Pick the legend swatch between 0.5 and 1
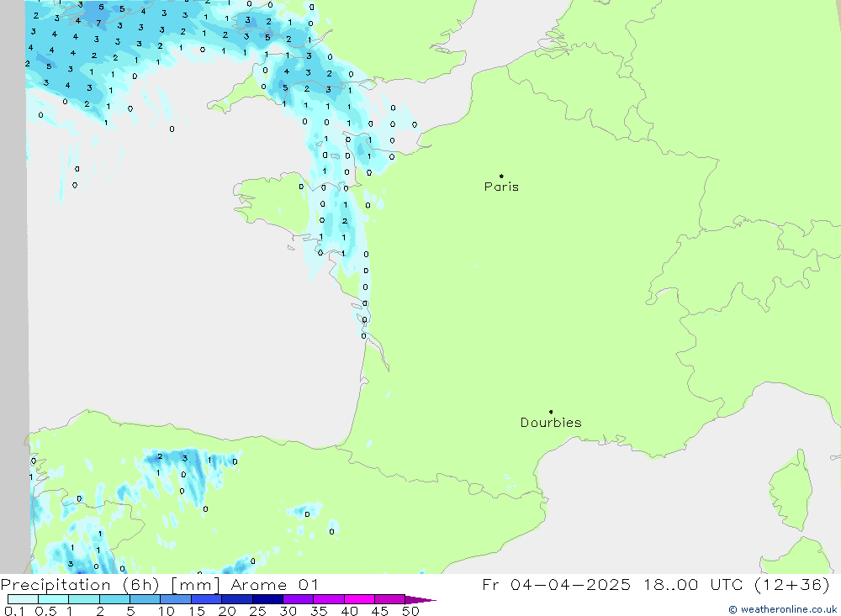The image size is (841, 616). [x=54, y=599]
